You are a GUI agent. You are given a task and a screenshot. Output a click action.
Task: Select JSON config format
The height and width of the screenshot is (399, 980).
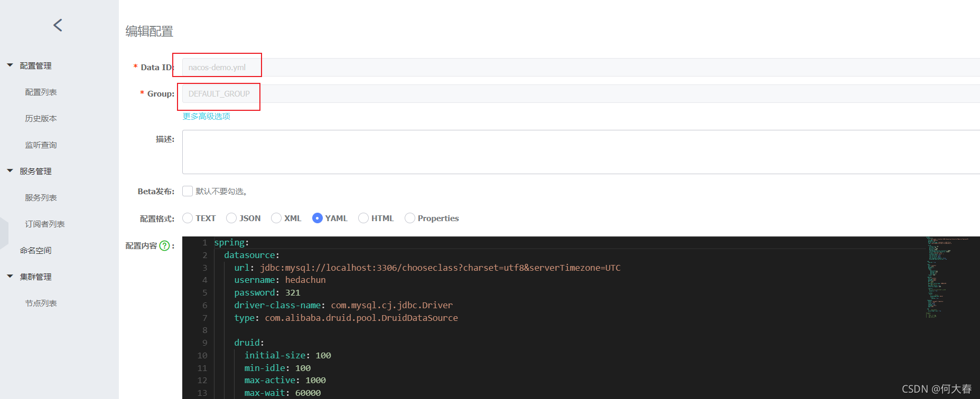coord(231,218)
